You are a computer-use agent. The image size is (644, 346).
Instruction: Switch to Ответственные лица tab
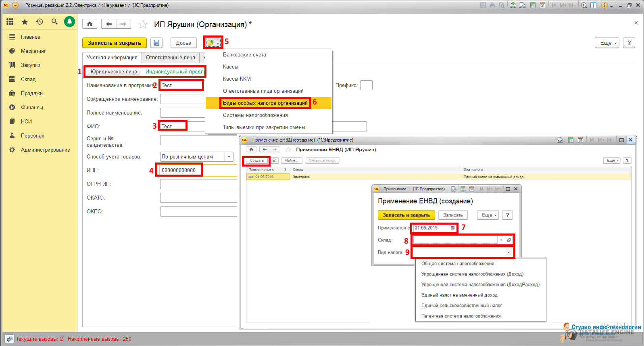[170, 58]
